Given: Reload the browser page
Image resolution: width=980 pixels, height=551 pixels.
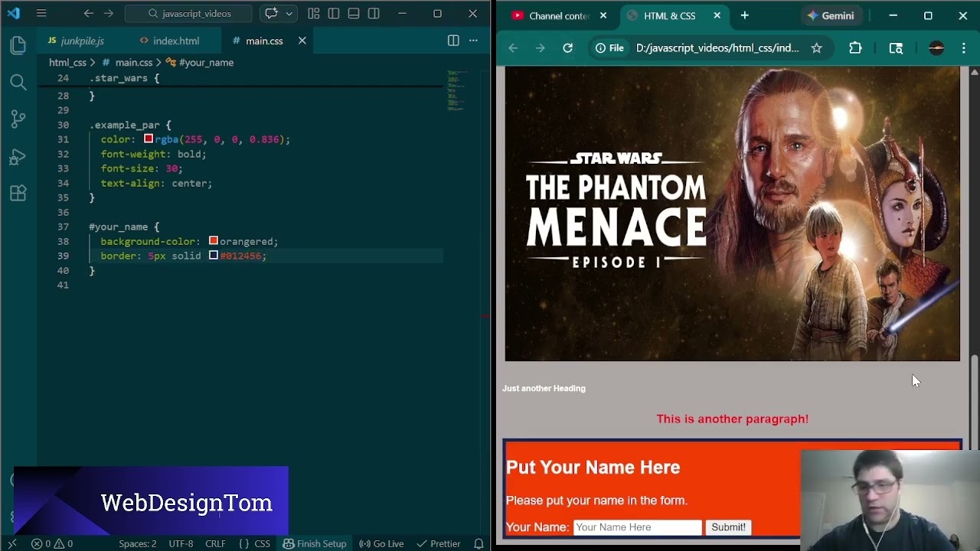Looking at the screenshot, I should click(x=567, y=48).
